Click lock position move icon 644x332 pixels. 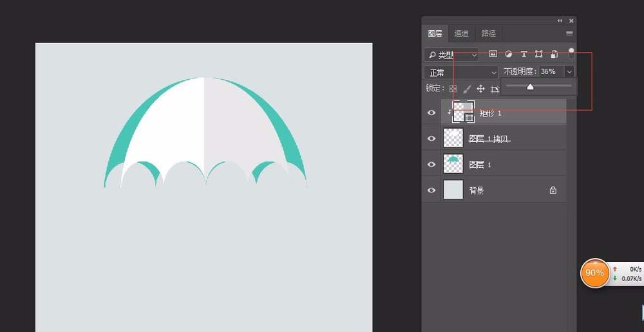480,89
